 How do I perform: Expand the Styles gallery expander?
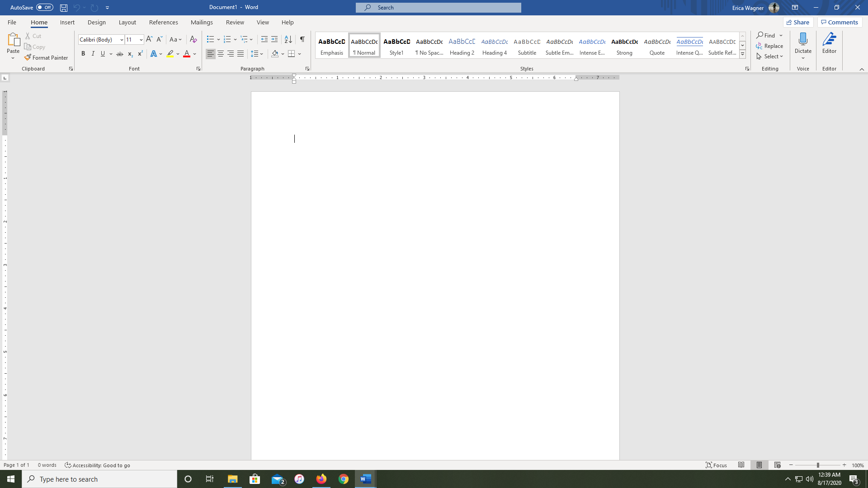[743, 55]
